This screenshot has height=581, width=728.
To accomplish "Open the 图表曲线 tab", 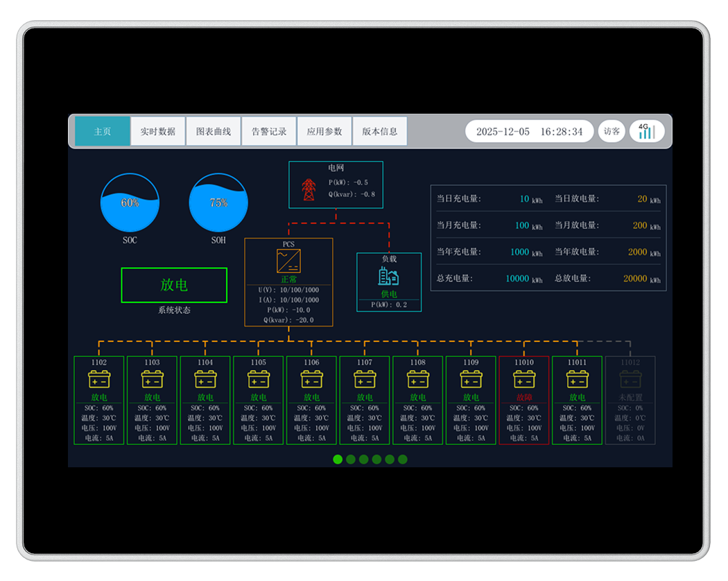I will tap(214, 132).
